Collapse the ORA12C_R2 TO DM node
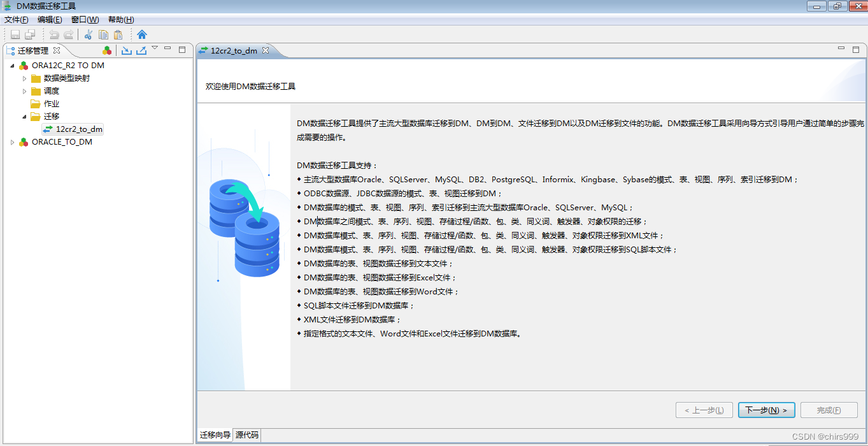This screenshot has width=868, height=446. click(11, 65)
